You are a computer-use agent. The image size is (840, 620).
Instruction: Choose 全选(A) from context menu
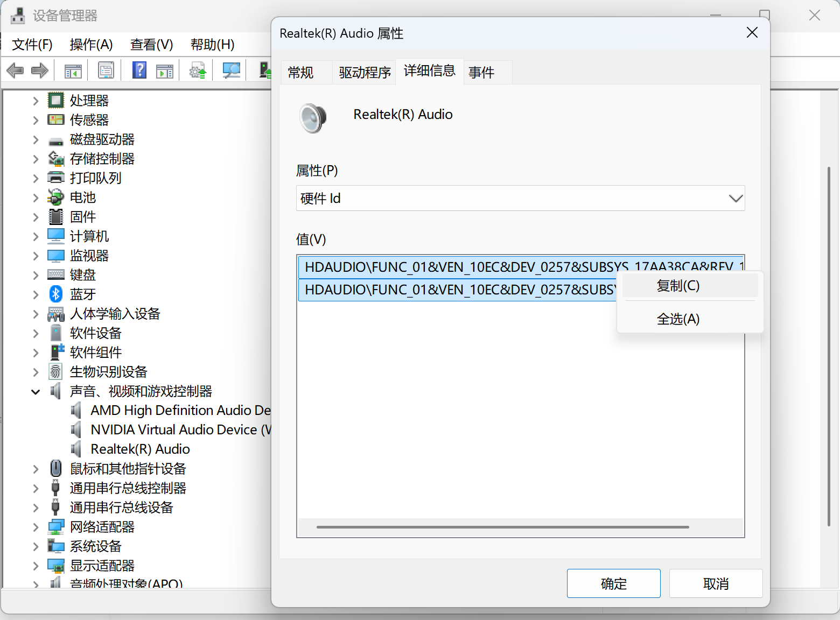click(x=690, y=319)
